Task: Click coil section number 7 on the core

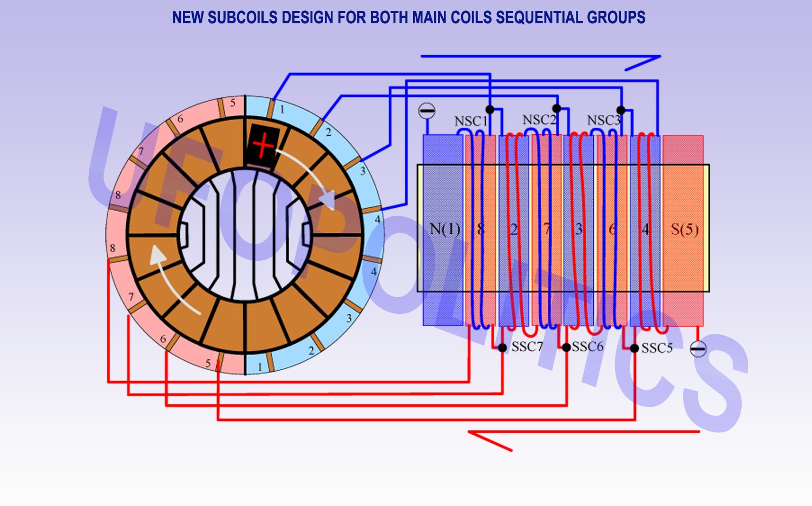Action: [x=547, y=229]
